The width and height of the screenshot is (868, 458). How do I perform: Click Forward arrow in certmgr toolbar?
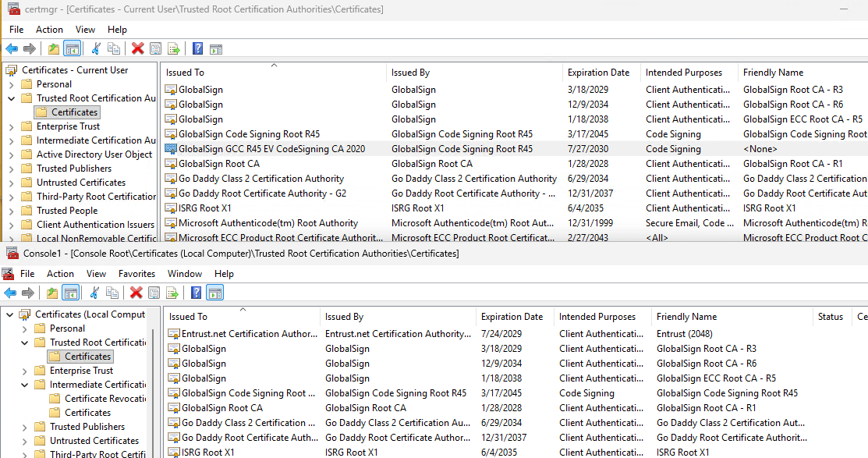pos(30,48)
